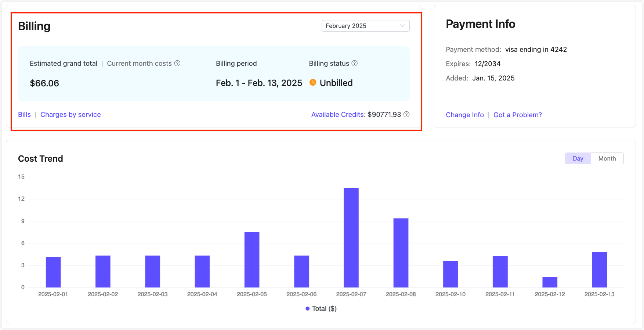Click Got a Problem? link
The height and width of the screenshot is (330, 644).
[517, 115]
